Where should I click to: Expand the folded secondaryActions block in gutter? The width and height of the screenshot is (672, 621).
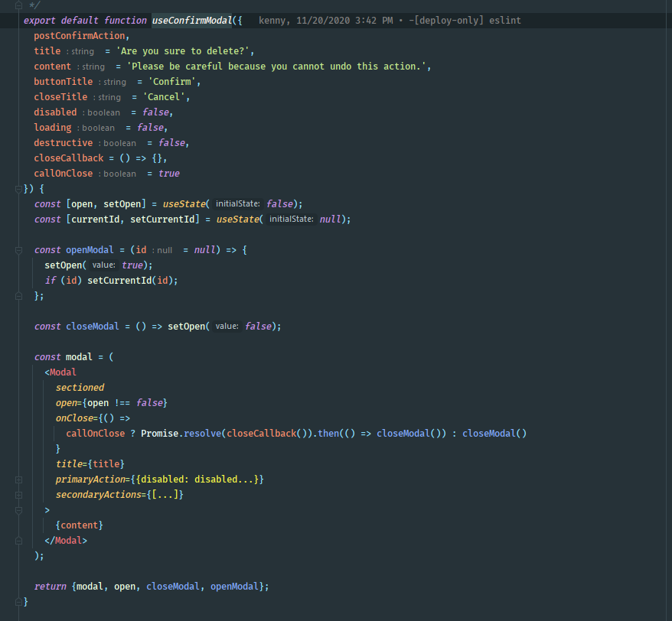(17, 495)
